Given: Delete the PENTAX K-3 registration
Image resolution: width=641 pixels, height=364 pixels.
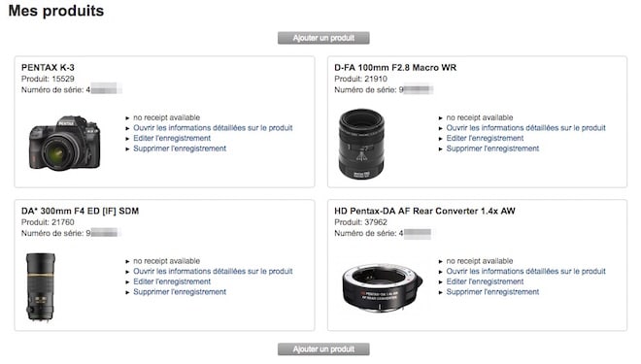Looking at the screenshot, I should [x=180, y=149].
